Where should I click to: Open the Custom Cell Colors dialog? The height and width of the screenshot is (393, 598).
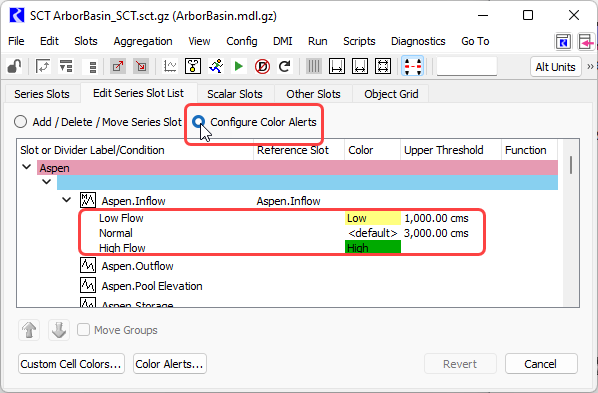click(71, 364)
